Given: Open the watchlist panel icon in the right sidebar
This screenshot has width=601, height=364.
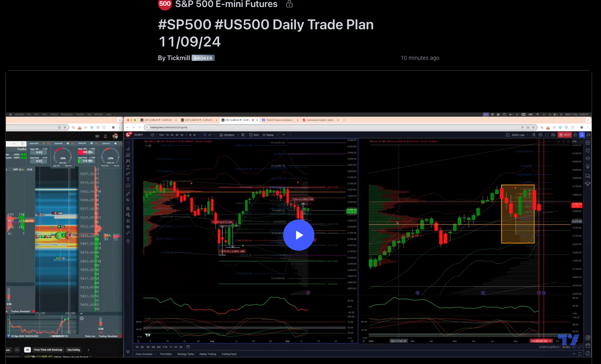Looking at the screenshot, I should point(588,143).
